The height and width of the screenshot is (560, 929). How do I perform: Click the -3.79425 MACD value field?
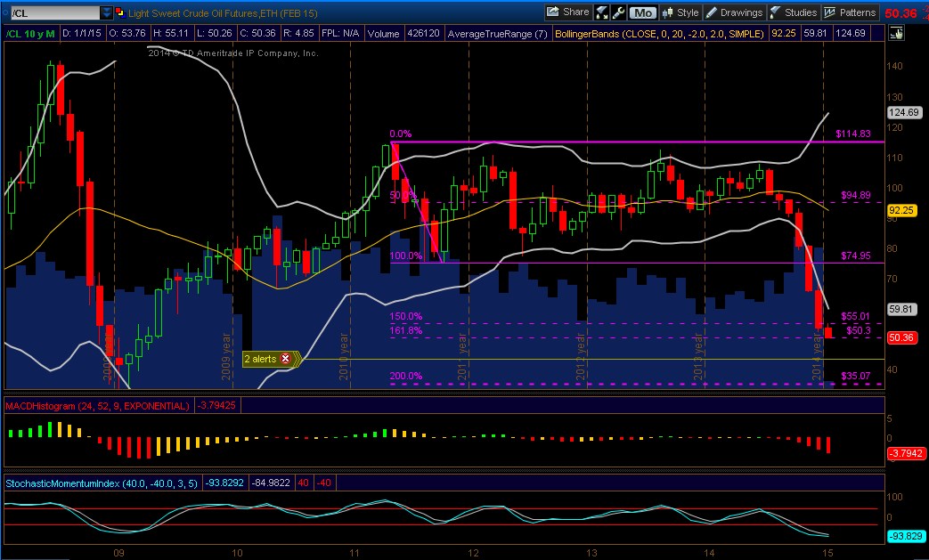point(216,405)
